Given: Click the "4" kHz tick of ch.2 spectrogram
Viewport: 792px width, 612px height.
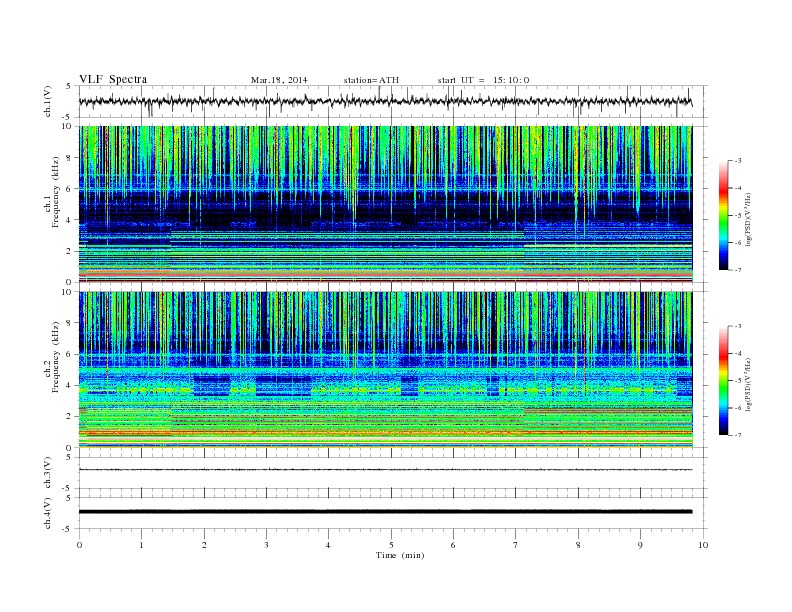Looking at the screenshot, I should [x=70, y=386].
